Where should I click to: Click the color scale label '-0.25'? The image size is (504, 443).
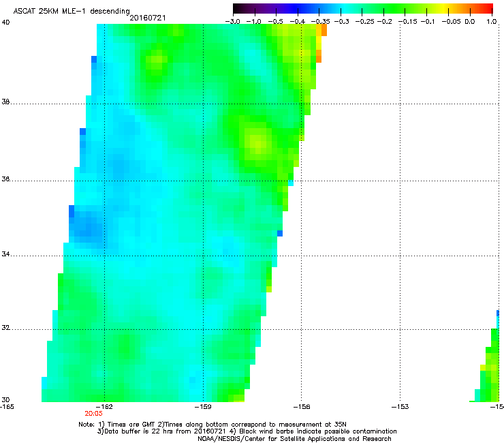point(365,22)
